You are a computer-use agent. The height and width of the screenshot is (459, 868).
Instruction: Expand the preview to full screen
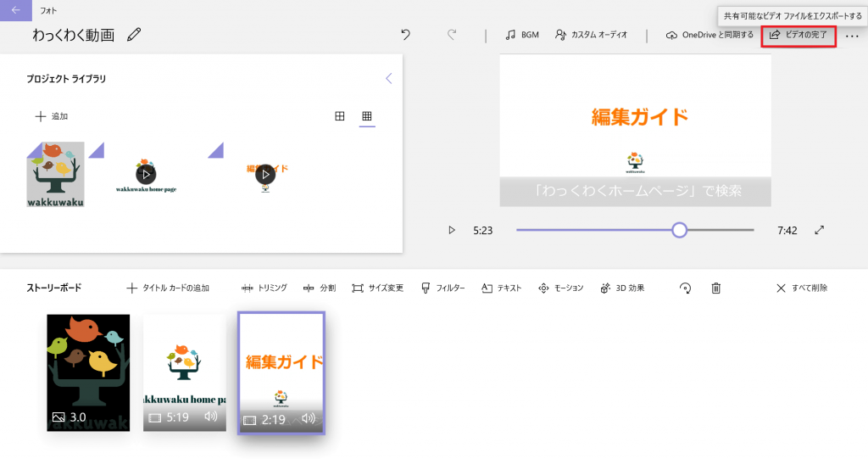[x=819, y=230]
